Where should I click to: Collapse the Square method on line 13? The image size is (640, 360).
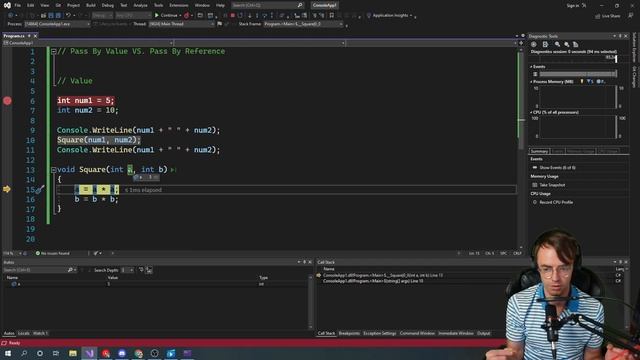coord(53,170)
